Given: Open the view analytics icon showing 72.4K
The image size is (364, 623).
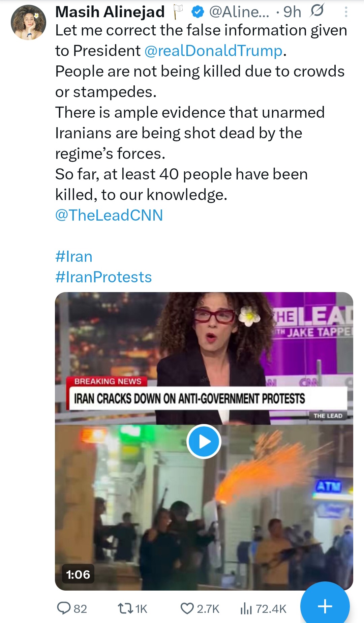Looking at the screenshot, I should [246, 608].
